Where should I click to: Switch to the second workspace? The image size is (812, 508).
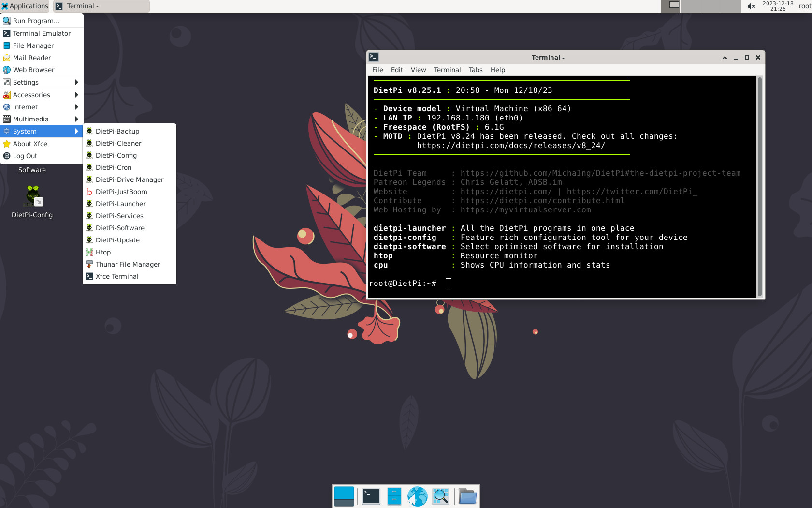point(690,6)
